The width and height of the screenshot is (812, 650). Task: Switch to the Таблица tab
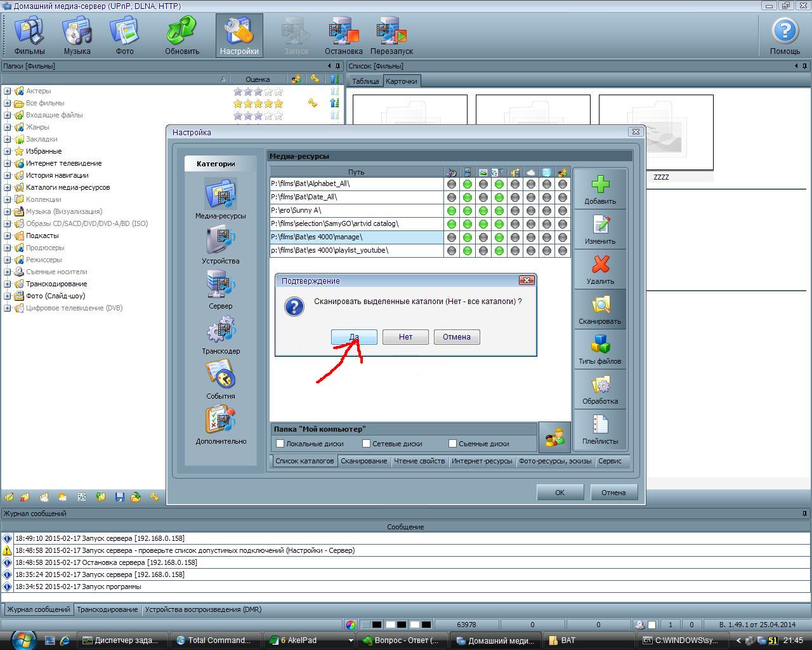pyautogui.click(x=365, y=81)
